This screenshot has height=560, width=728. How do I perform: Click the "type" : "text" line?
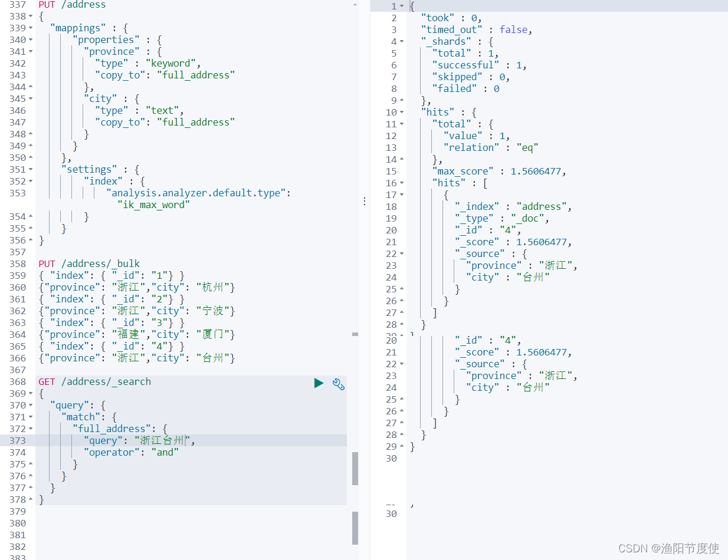(140, 111)
